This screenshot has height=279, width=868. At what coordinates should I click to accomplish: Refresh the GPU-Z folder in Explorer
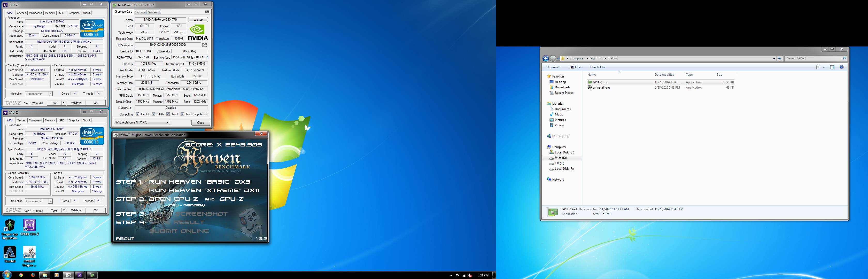click(x=780, y=59)
